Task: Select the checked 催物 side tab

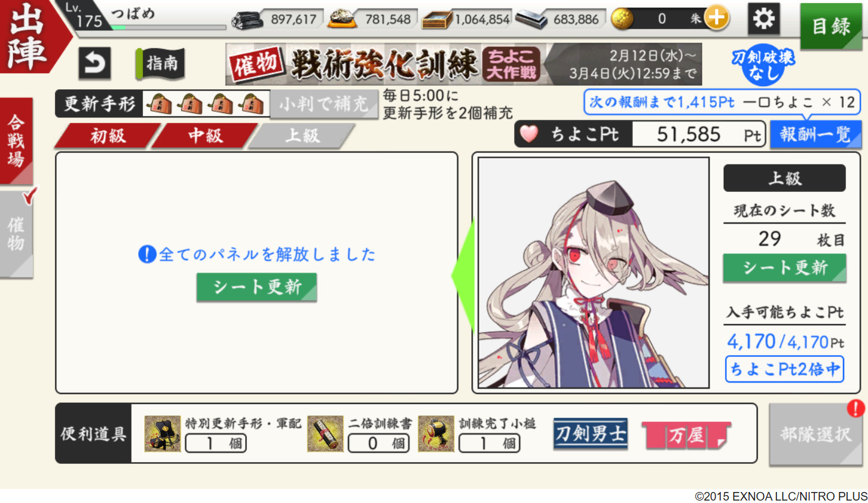Action: pos(17,235)
